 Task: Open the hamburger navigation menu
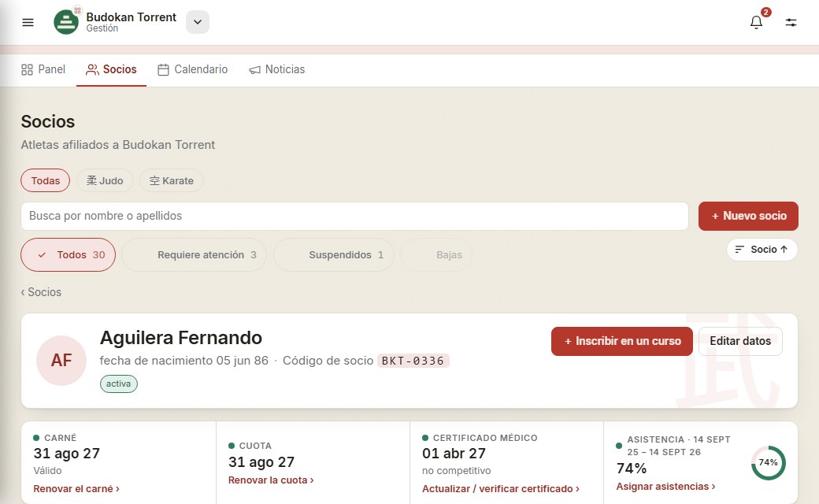tap(28, 23)
